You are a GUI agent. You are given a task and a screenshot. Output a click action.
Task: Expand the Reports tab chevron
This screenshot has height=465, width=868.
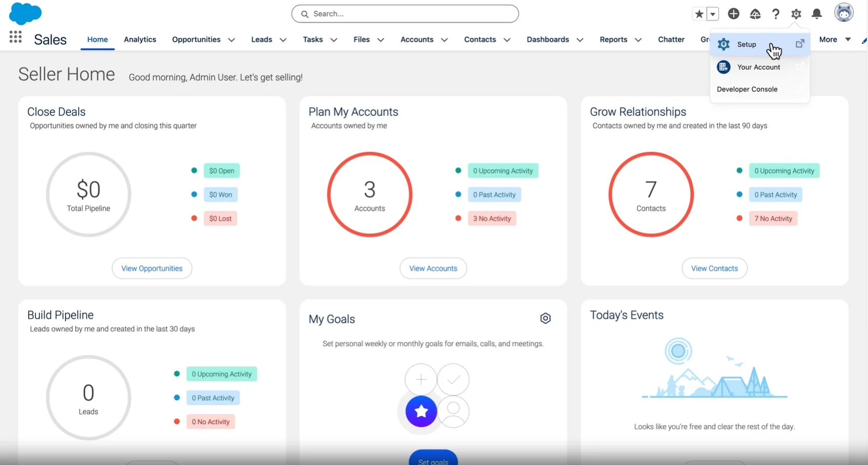click(x=638, y=40)
